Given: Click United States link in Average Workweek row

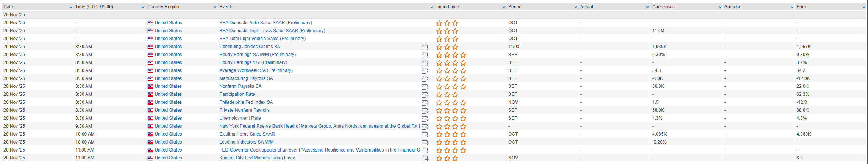Looking at the screenshot, I should click(168, 70).
